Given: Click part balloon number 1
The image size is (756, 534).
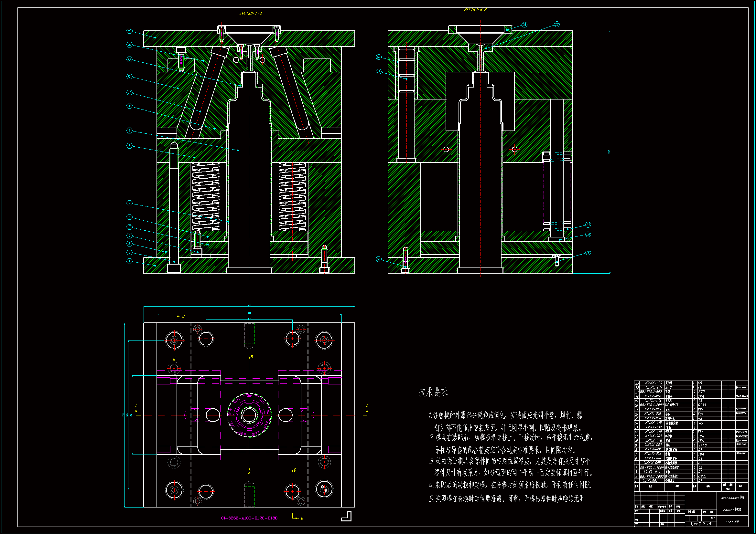Looking at the screenshot, I should click(129, 261).
